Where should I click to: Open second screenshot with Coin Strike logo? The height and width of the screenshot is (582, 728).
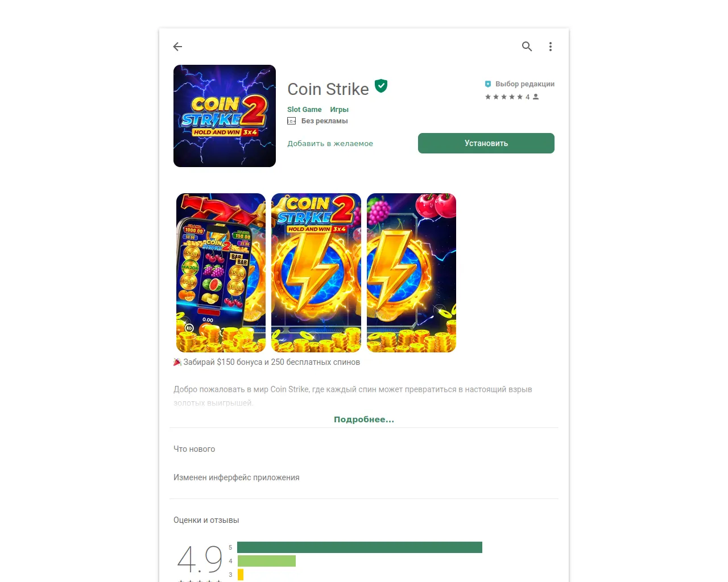click(316, 273)
